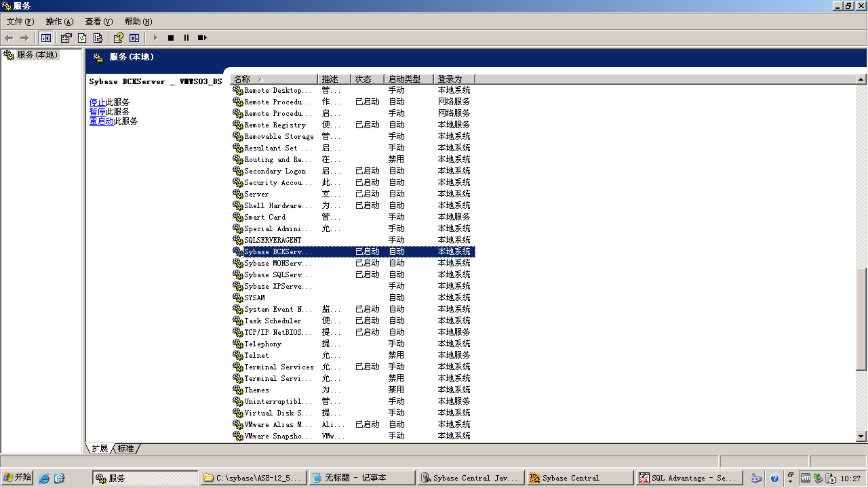Screen dimensions: 868x488
Task: Switch to Sybase Central taskbar button
Action: tap(580, 478)
